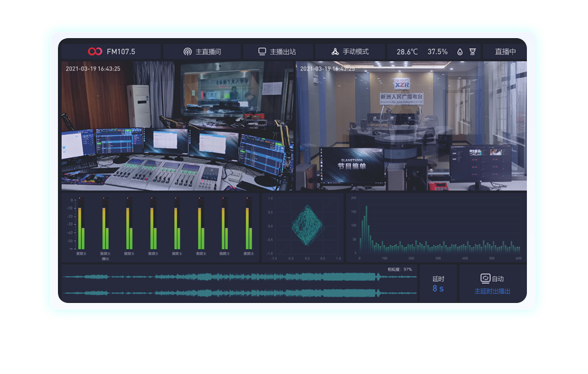588x374 pixels.
Task: Click the upper audio waveform track
Action: [x=240, y=277]
